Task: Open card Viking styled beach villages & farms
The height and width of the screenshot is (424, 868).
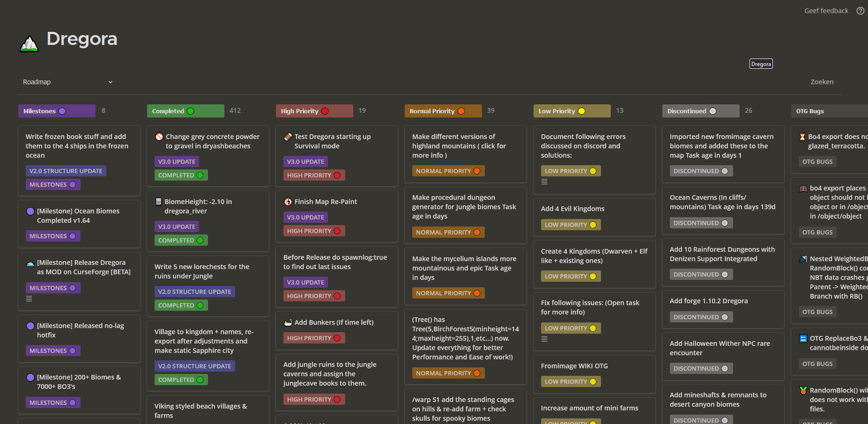Action: tap(208, 410)
